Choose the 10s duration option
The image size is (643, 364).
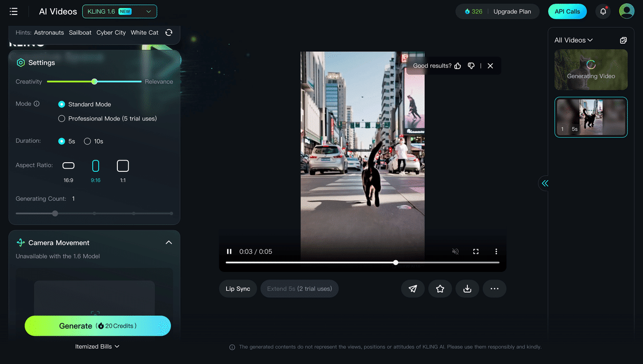(x=87, y=141)
